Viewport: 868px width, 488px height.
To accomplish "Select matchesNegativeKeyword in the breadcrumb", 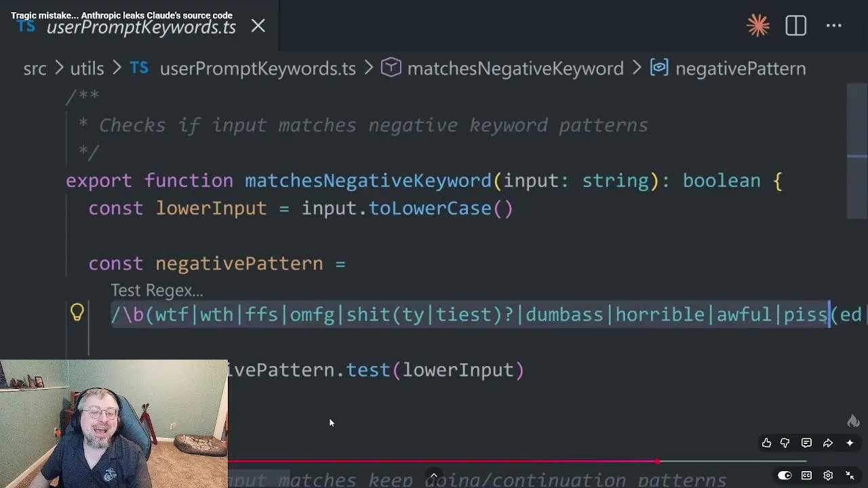I will [x=515, y=68].
